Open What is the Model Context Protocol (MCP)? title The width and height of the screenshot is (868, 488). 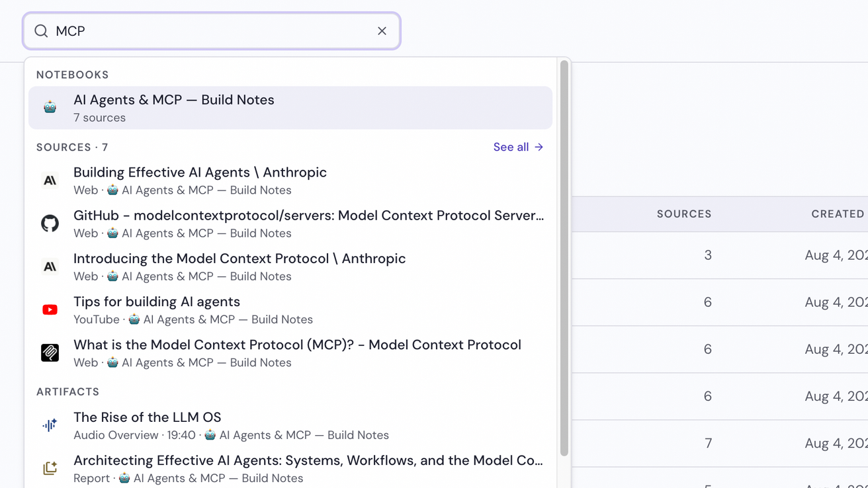click(x=297, y=345)
